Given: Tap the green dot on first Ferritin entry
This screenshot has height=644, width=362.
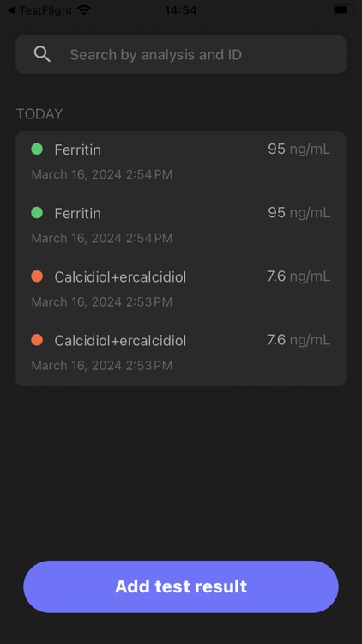Looking at the screenshot, I should (x=37, y=149).
